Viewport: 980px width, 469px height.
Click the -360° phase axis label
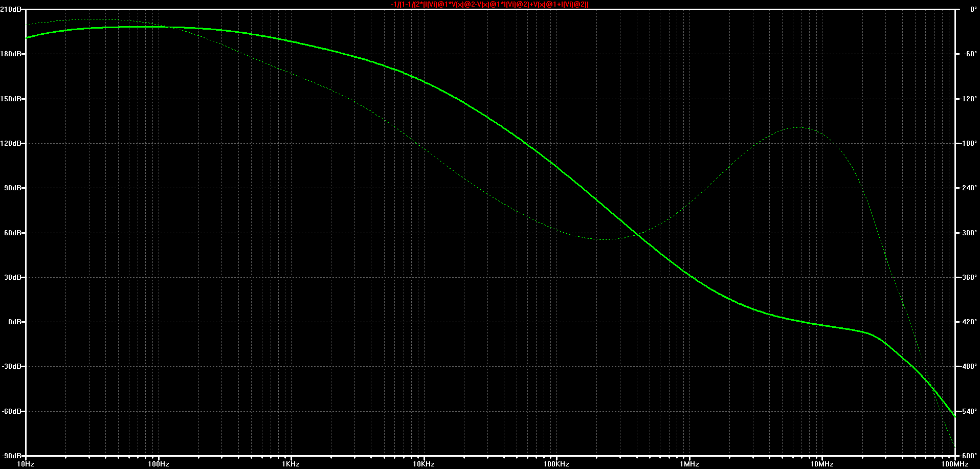point(968,277)
